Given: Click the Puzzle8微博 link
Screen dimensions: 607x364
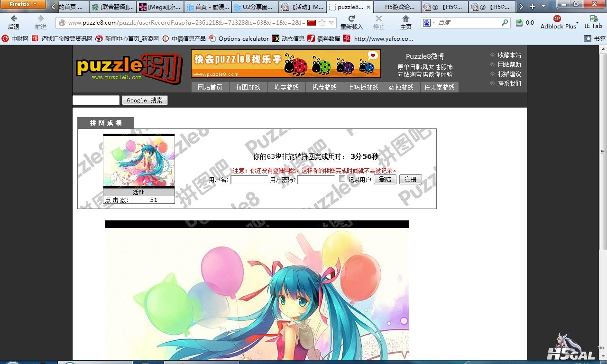Looking at the screenshot, I should [x=425, y=56].
